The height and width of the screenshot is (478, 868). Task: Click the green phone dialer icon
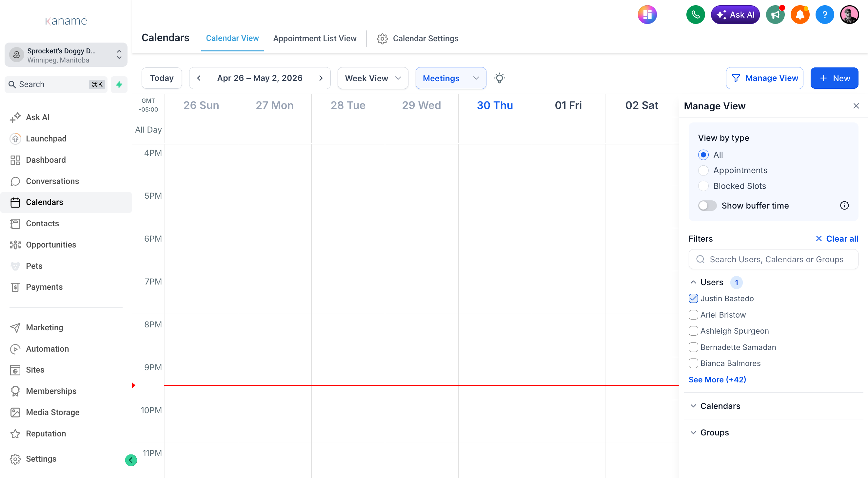tap(696, 15)
